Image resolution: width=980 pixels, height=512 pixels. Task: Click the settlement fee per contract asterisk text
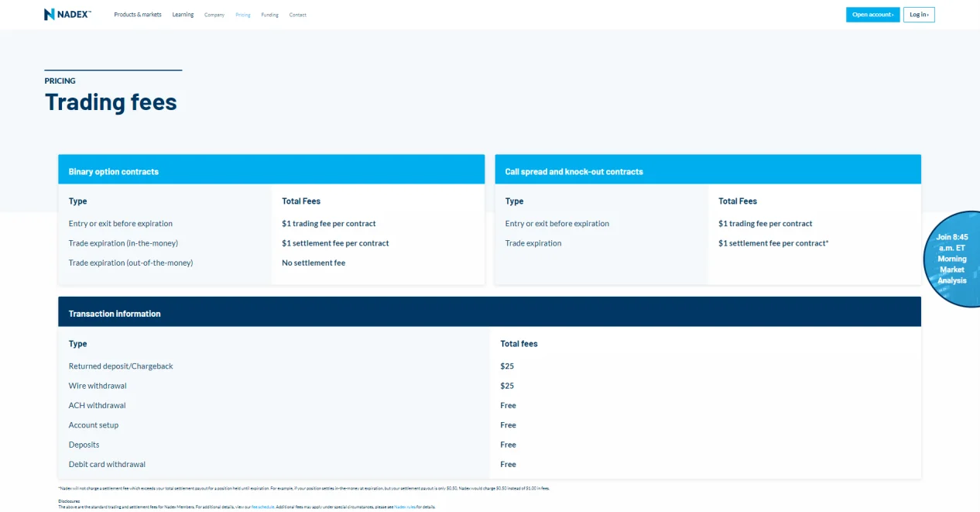coord(773,243)
